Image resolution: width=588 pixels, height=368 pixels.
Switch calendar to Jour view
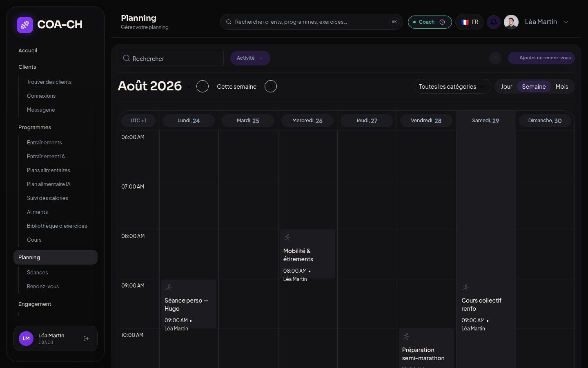point(507,87)
